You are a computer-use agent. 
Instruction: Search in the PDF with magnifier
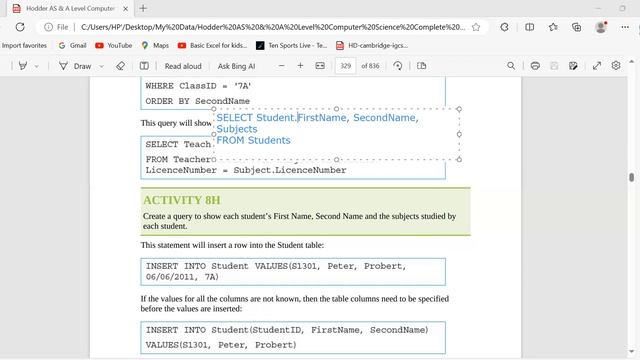click(511, 66)
